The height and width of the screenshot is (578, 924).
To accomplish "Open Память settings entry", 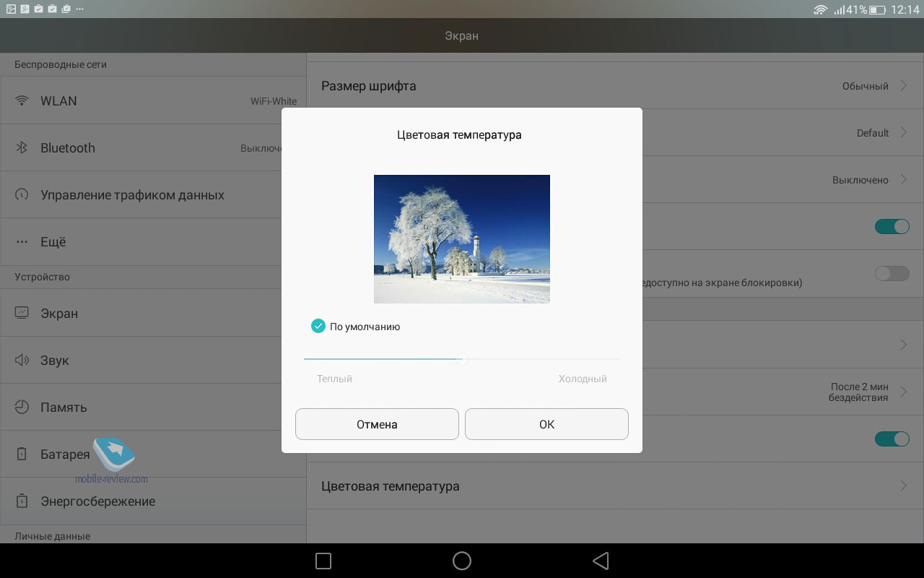I will (153, 407).
